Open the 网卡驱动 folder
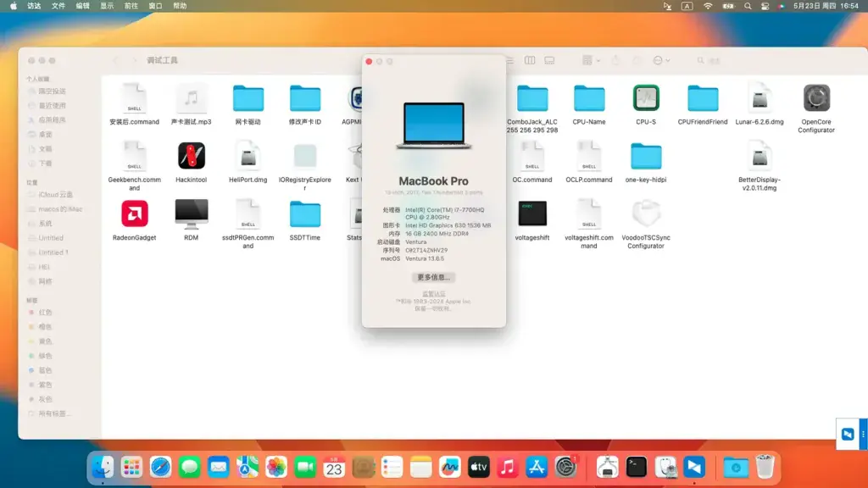The height and width of the screenshot is (488, 868). point(248,98)
